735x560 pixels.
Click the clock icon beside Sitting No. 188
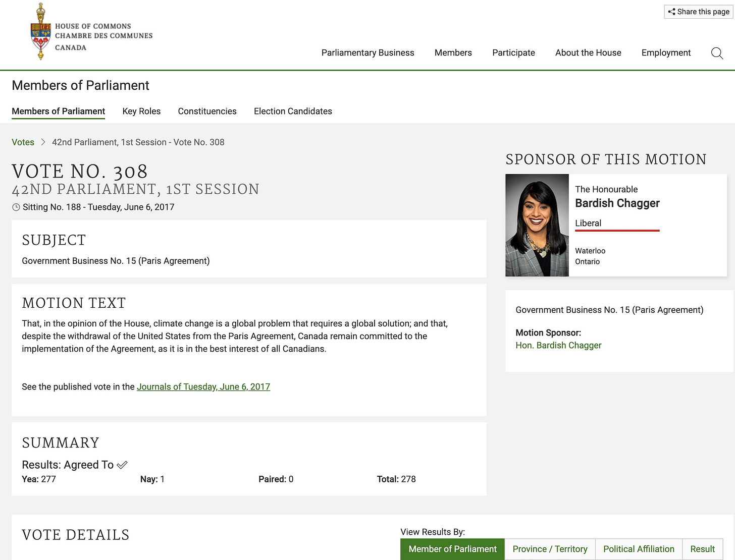[x=16, y=207]
